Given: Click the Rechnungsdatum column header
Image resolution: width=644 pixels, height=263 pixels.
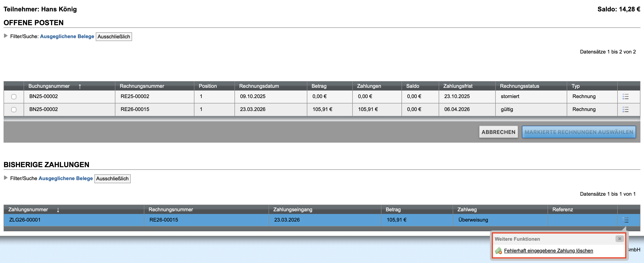Looking at the screenshot, I should tap(259, 86).
